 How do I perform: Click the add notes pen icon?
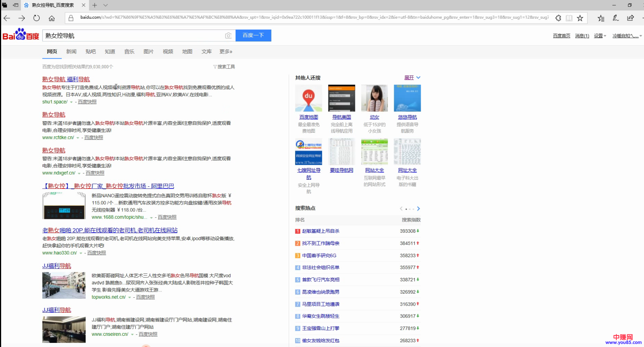(616, 18)
